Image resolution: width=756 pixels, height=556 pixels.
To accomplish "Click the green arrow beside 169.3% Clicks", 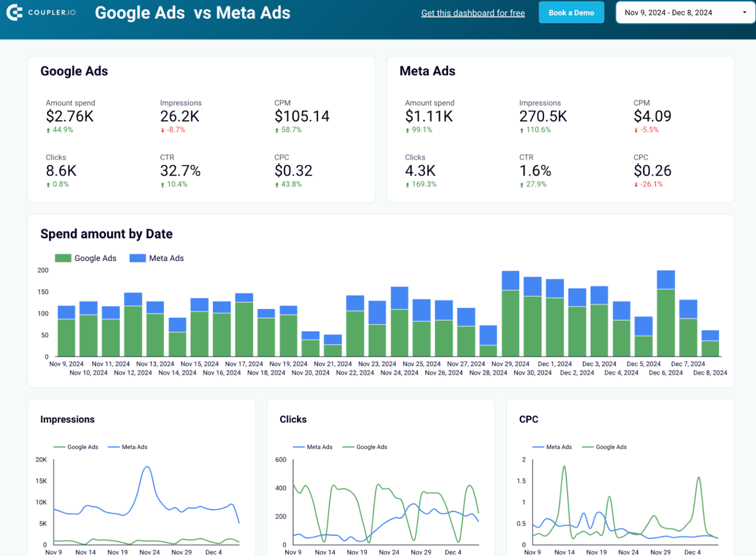I will click(408, 184).
